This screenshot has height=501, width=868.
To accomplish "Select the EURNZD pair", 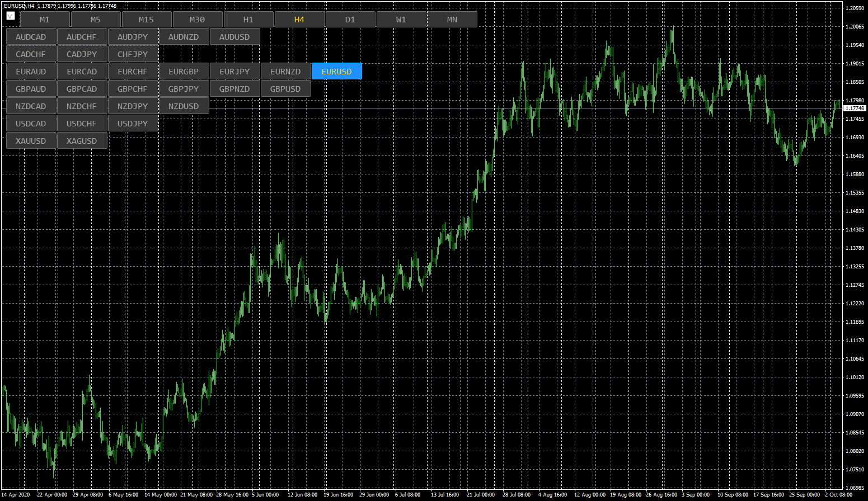I will tap(285, 72).
